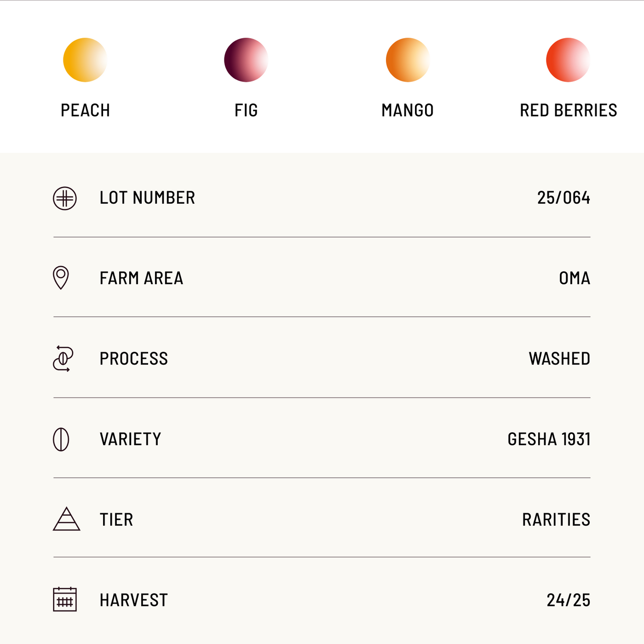Click the Process cycle arrows icon
The height and width of the screenshot is (644, 644).
tap(63, 358)
